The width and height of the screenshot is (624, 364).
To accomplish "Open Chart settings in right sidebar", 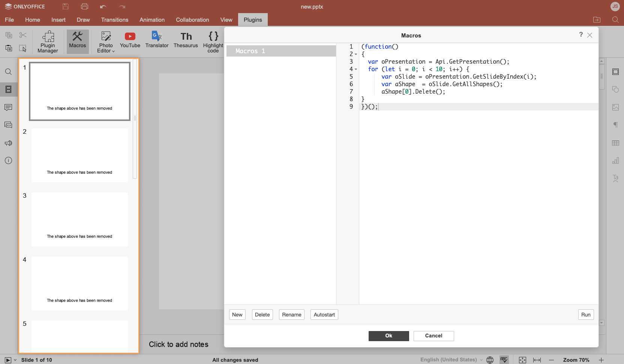I will point(615,161).
